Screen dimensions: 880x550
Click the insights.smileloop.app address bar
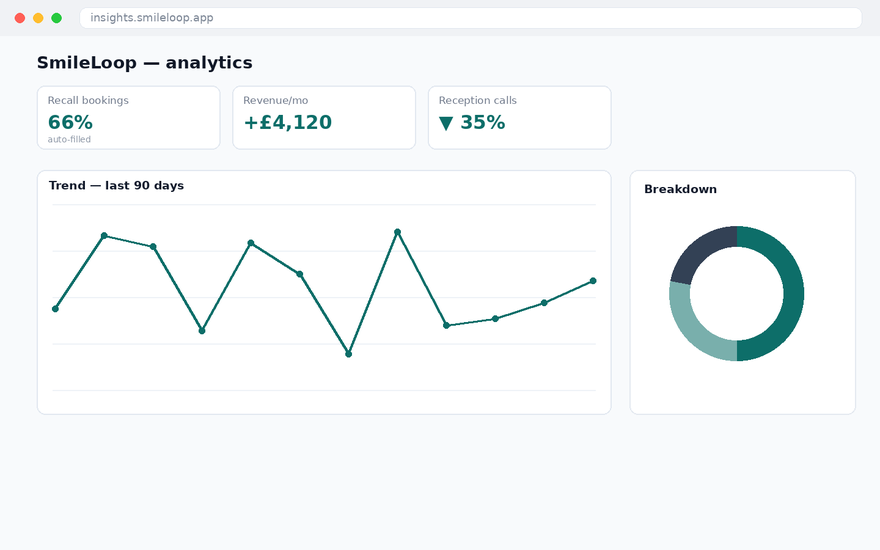470,18
